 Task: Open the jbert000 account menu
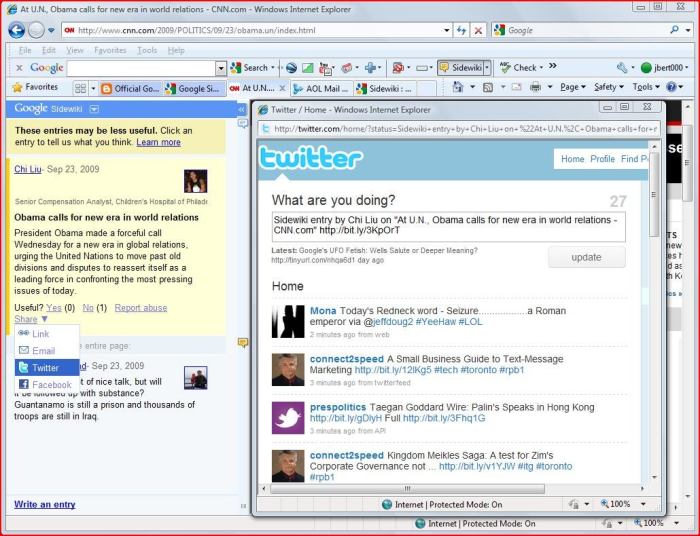click(664, 68)
